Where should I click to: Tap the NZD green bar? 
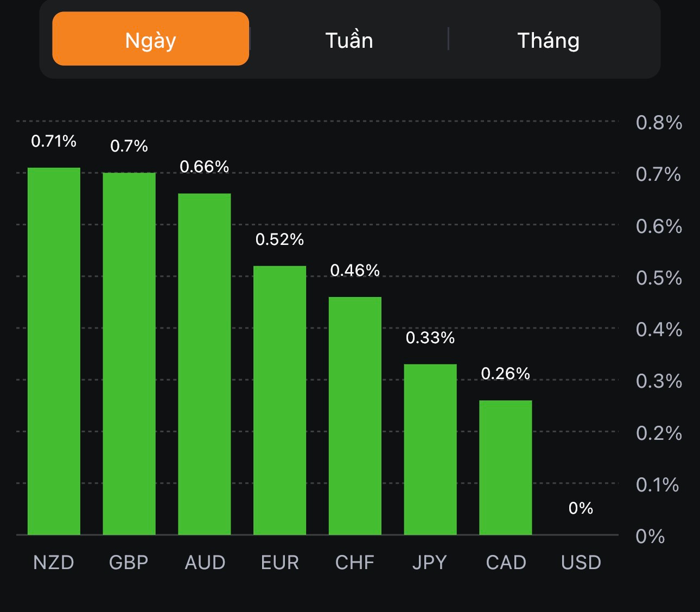tap(54, 351)
